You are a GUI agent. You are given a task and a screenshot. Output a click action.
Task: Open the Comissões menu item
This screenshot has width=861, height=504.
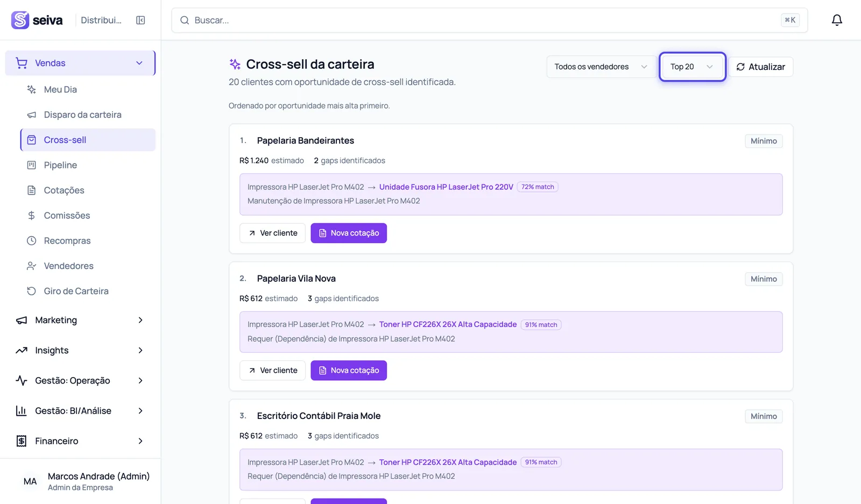coord(88,215)
